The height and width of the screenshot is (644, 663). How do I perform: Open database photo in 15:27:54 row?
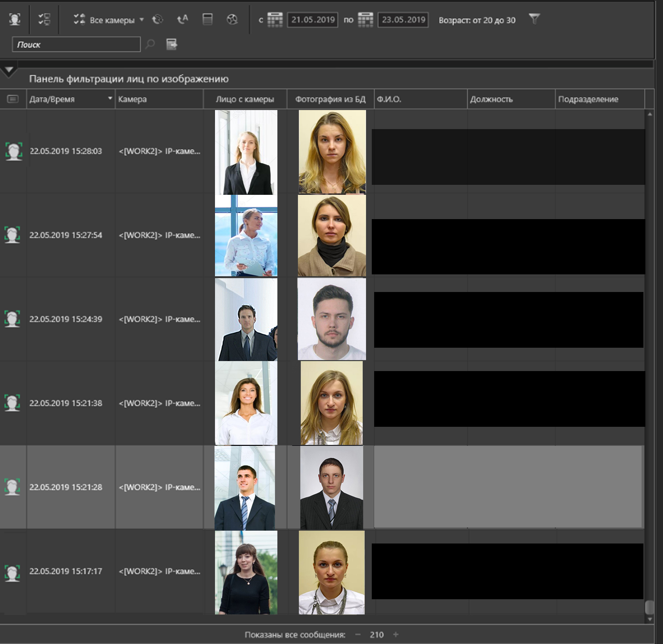click(332, 236)
